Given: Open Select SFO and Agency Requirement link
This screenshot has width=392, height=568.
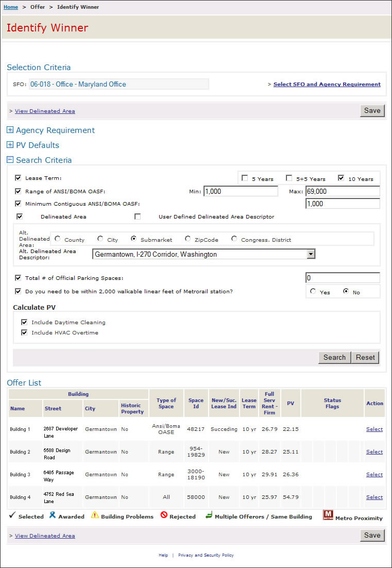Looking at the screenshot, I should pos(327,84).
